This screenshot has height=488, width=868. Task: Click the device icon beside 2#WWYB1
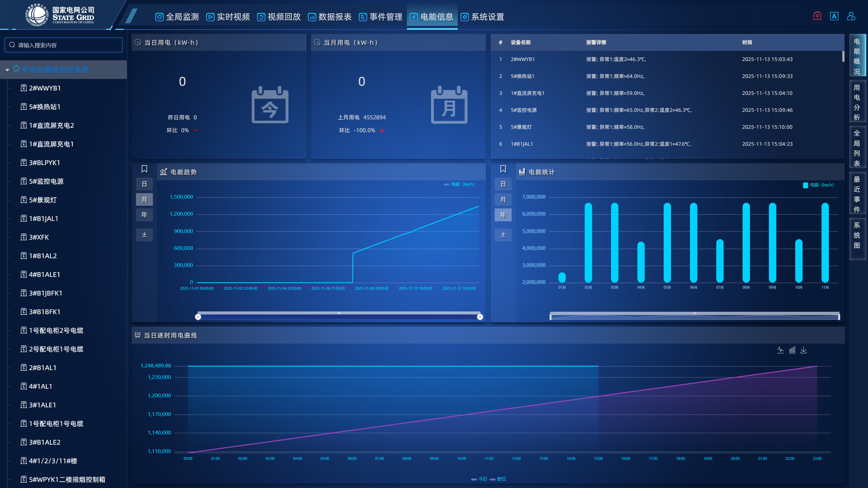24,88
